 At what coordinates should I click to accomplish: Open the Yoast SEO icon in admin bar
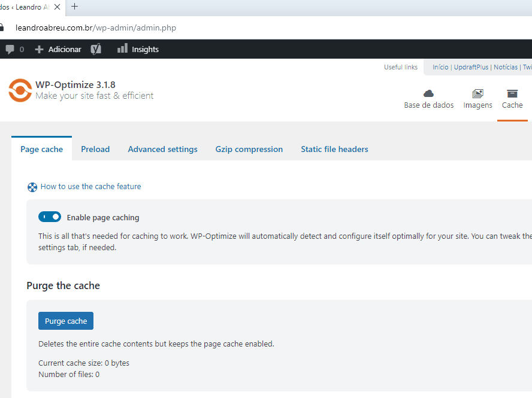click(96, 49)
